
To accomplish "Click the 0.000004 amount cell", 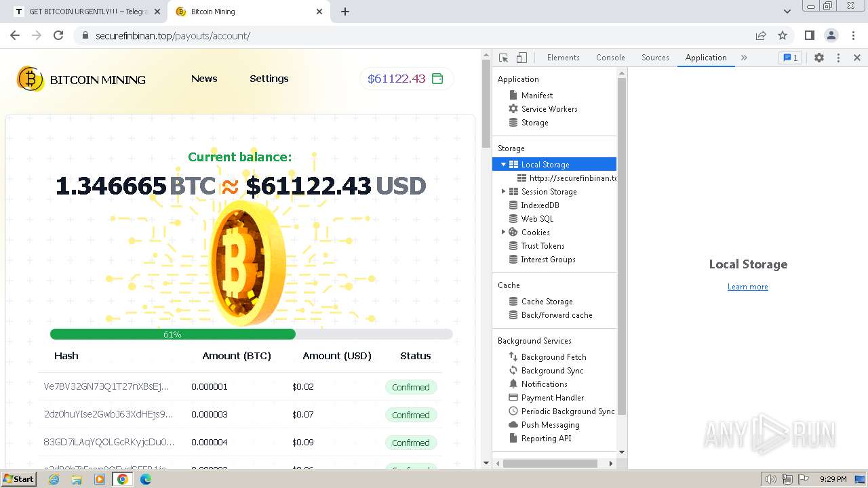I will point(210,442).
